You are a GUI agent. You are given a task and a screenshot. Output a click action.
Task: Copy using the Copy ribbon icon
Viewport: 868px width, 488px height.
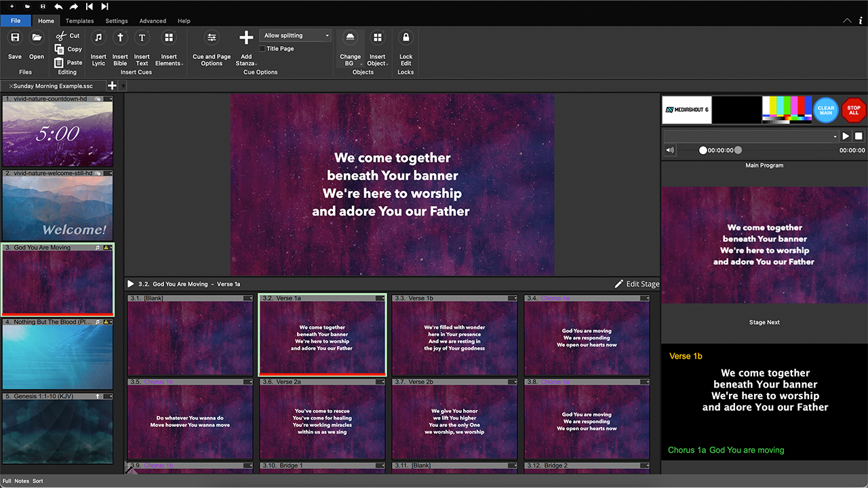[x=60, y=49]
